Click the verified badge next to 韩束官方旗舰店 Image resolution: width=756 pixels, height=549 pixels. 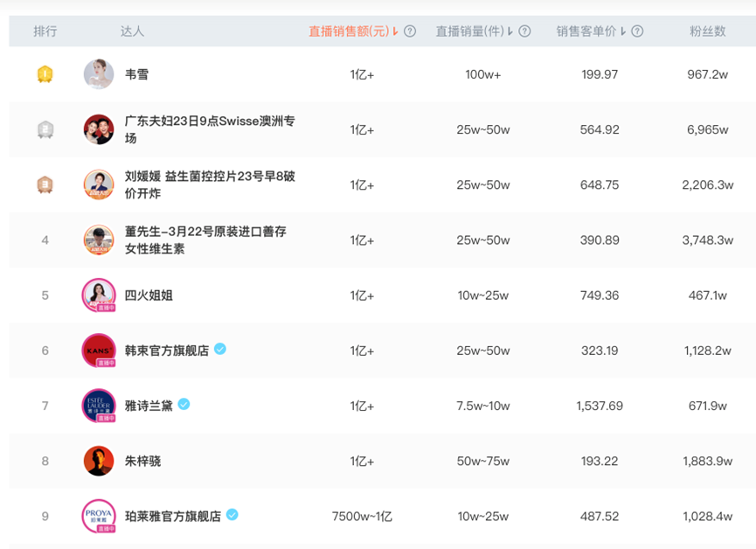coord(220,349)
